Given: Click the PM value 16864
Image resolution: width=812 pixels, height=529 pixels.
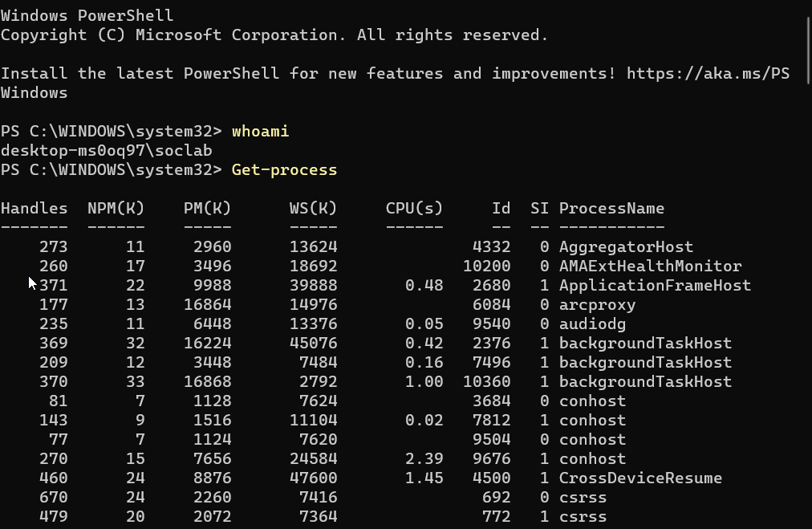Looking at the screenshot, I should tap(208, 305).
